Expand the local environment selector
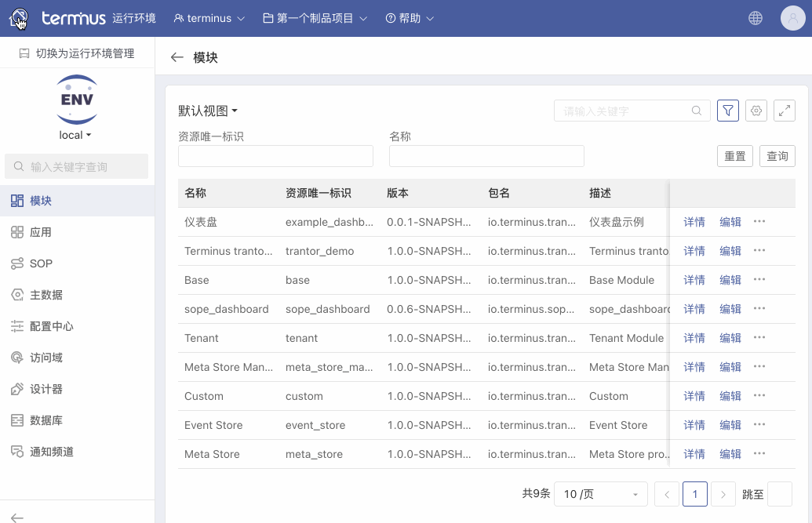Screen dimensions: 812x523 (x=75, y=135)
